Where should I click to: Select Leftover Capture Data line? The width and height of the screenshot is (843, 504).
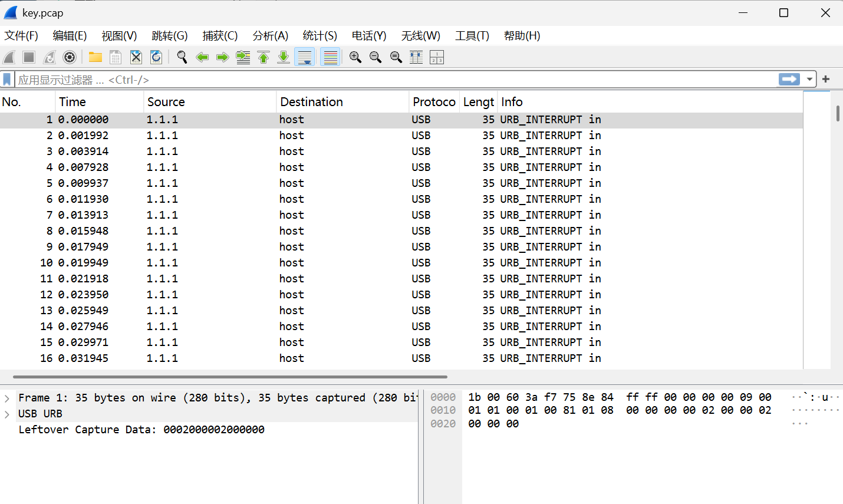[141, 430]
